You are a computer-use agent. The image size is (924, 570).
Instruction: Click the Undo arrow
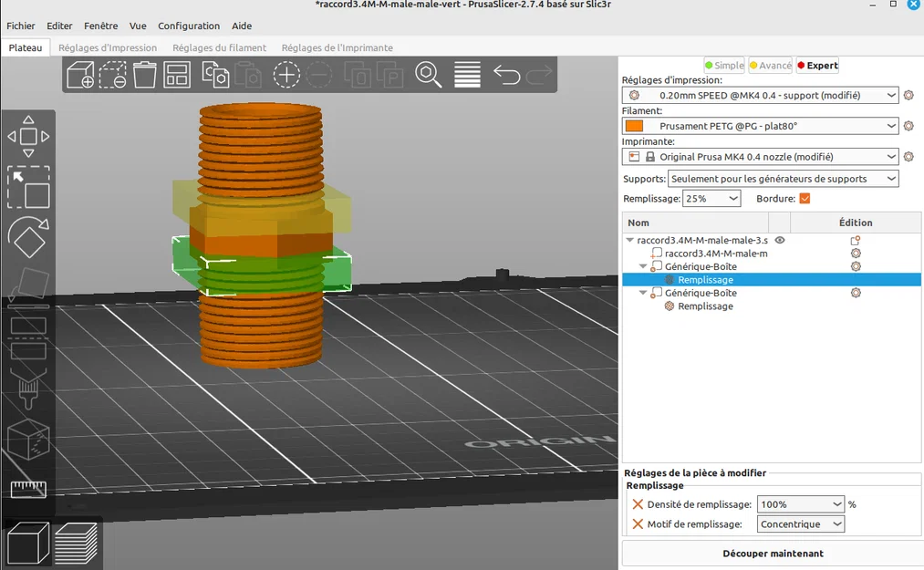coord(507,75)
